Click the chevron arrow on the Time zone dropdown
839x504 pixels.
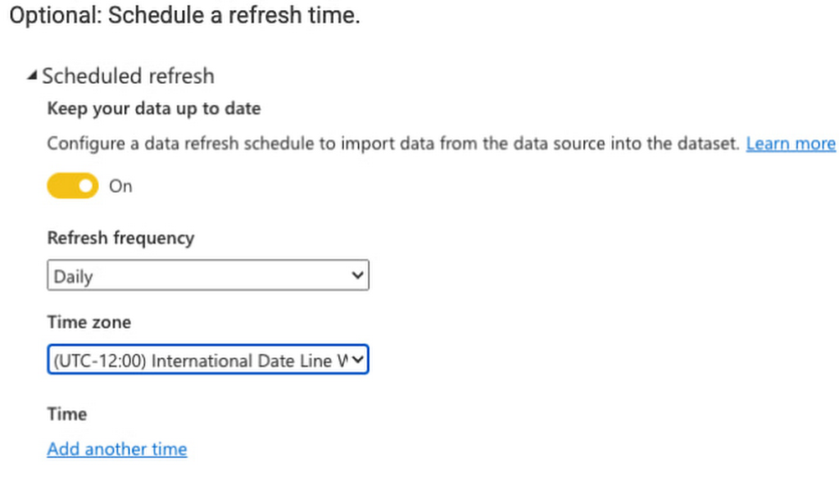point(357,361)
